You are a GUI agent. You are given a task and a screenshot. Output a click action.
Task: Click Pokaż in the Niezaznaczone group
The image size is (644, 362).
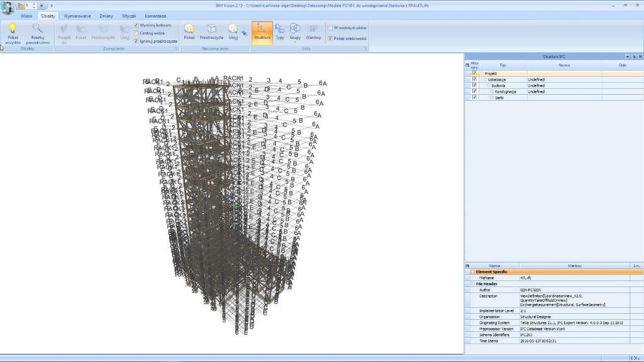tap(189, 31)
